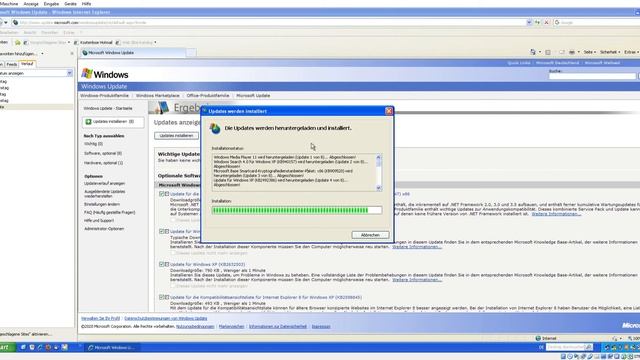This screenshot has height=360, width=640.
Task: Expand the Web Slice-Katalog dropdown
Action: pos(155,42)
